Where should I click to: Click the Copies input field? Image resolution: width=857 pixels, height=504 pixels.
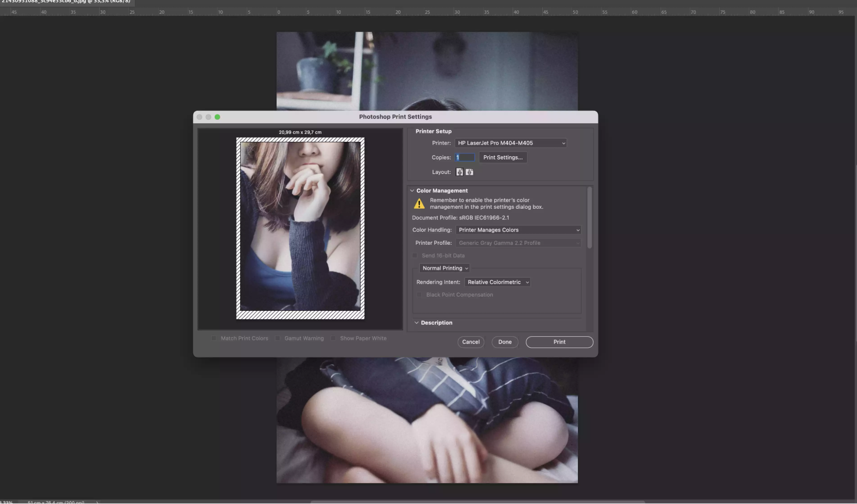[x=465, y=157]
